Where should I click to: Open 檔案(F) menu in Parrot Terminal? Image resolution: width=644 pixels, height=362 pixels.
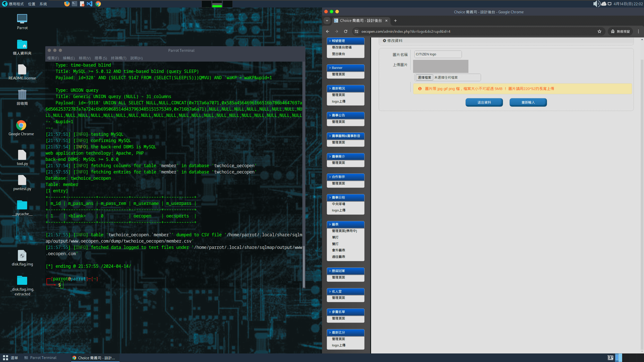53,58
